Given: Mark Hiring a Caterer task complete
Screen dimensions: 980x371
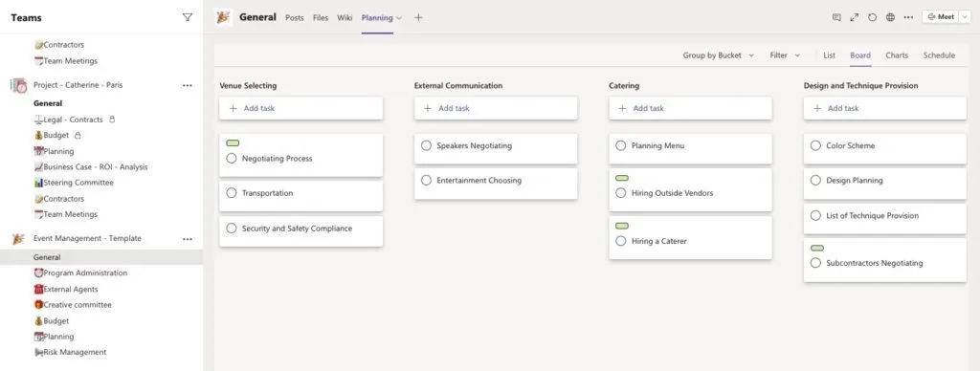Looking at the screenshot, I should pyautogui.click(x=620, y=241).
